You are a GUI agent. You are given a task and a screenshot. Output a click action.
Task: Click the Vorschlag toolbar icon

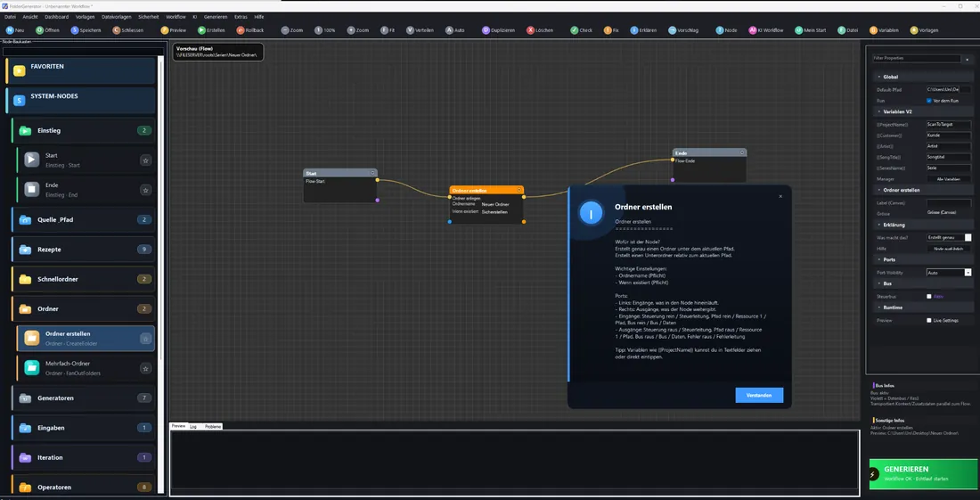(672, 30)
